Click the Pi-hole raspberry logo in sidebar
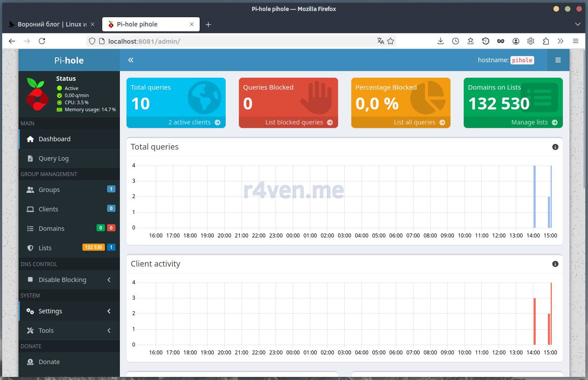 tap(37, 94)
